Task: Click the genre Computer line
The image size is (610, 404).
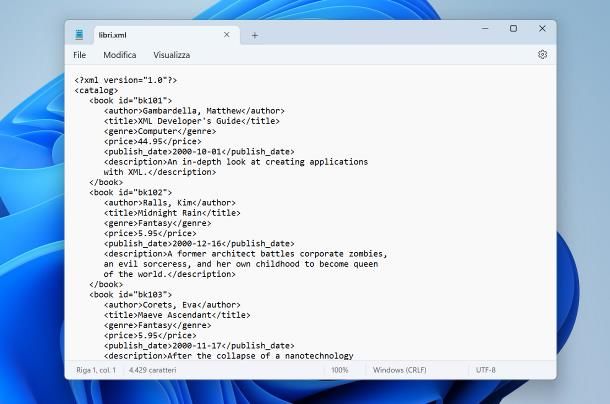Action: pos(160,131)
